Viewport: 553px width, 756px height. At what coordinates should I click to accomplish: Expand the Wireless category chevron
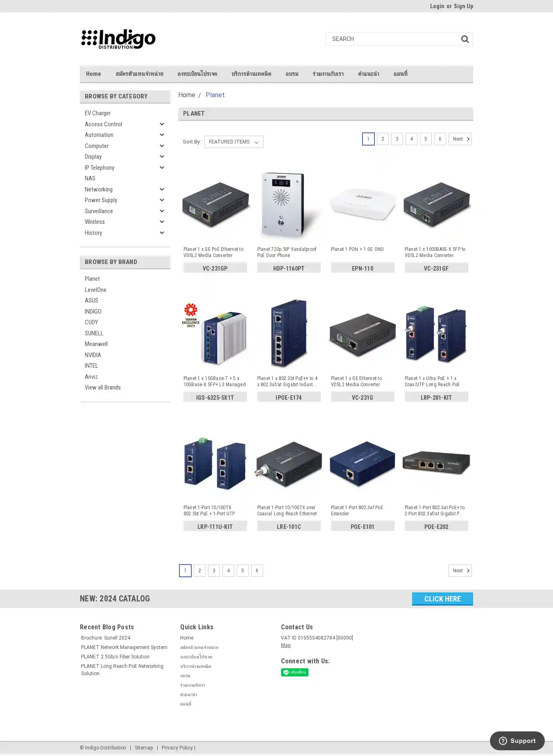point(162,222)
